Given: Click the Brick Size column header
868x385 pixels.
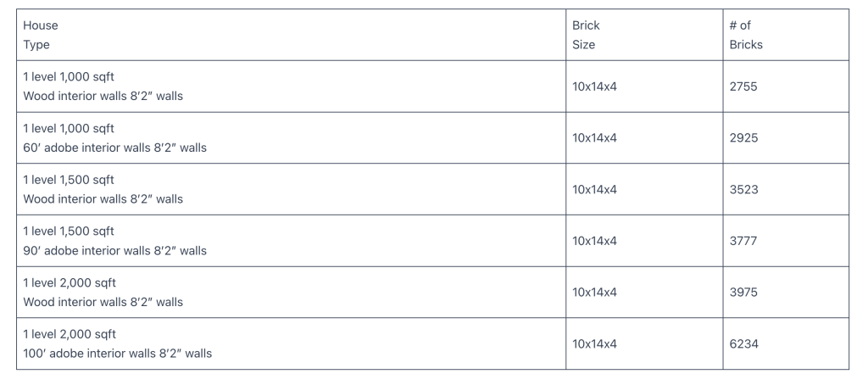Looking at the screenshot, I should click(584, 35).
